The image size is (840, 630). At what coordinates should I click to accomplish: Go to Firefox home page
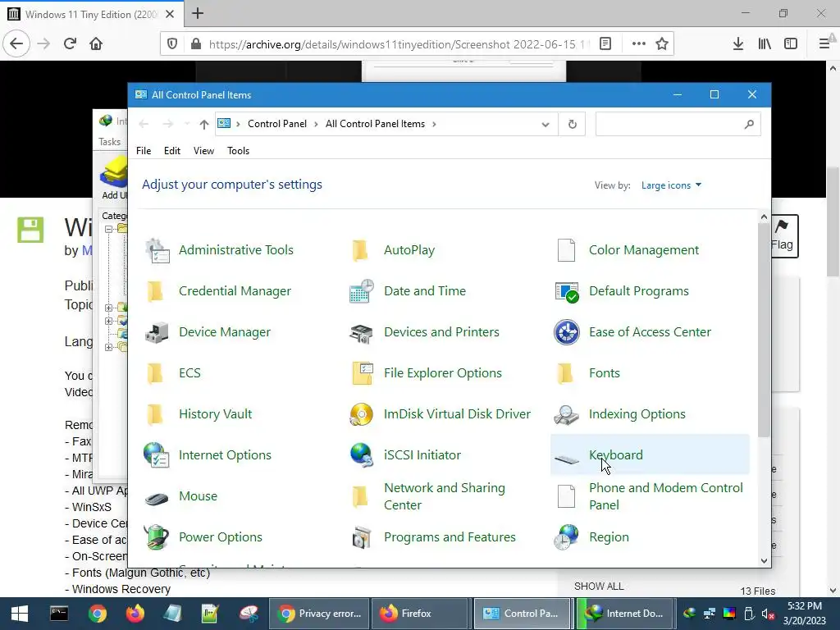[96, 44]
